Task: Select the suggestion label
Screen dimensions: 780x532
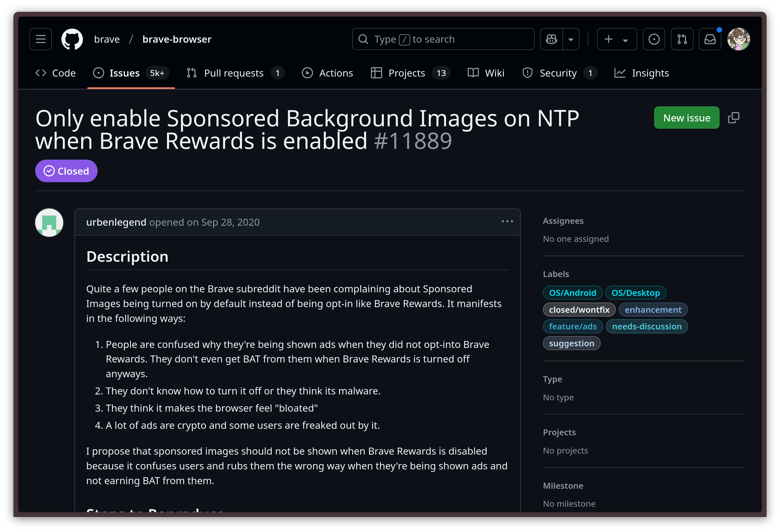Action: pyautogui.click(x=572, y=343)
